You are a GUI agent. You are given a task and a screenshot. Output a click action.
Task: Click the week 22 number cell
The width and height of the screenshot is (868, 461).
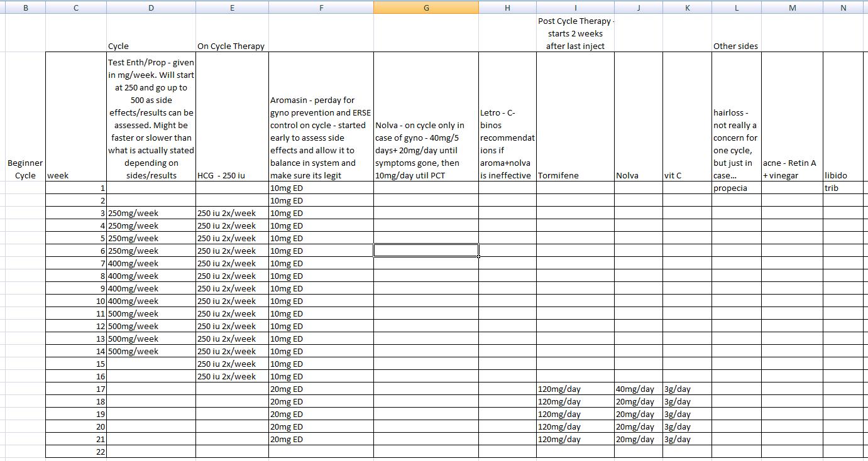click(x=76, y=452)
